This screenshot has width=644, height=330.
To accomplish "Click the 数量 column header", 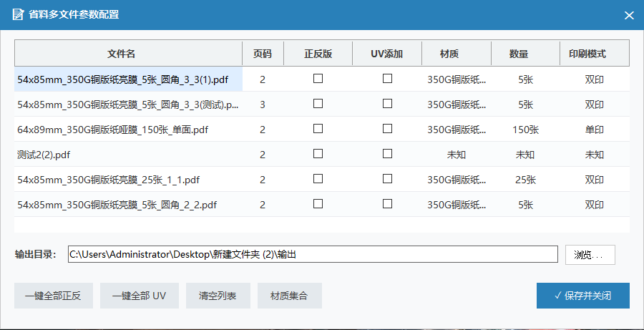I will point(525,54).
